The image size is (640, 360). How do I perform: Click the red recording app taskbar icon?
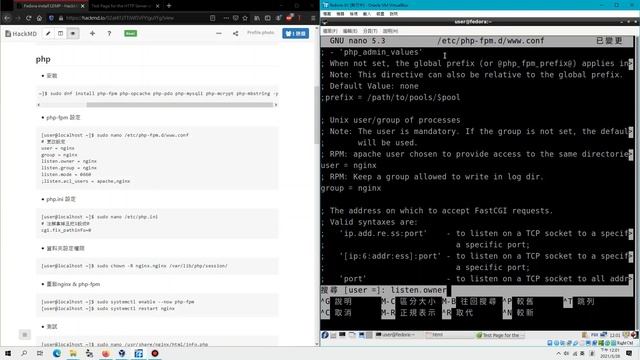155,353
